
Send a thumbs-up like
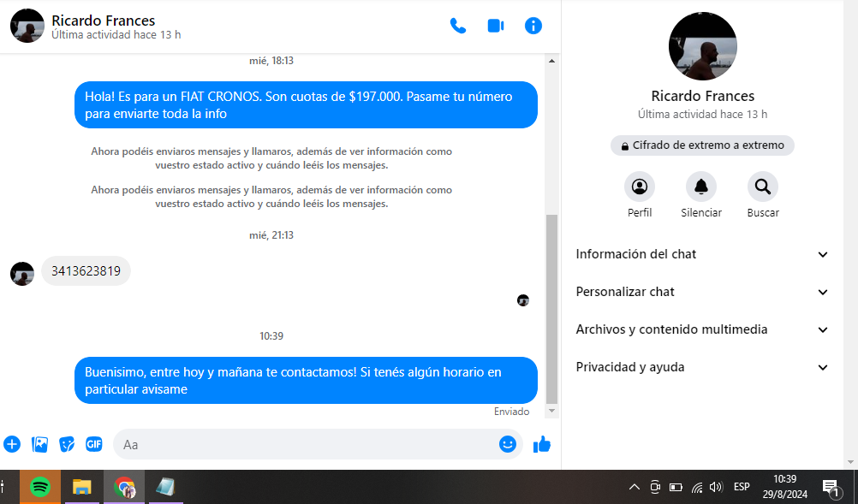(542, 444)
